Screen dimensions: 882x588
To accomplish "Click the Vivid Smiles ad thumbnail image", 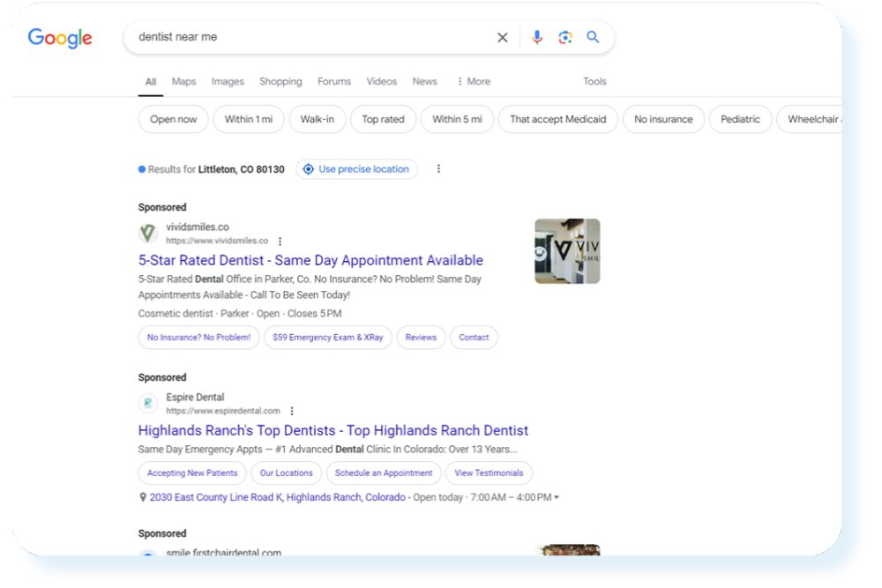I will click(567, 251).
